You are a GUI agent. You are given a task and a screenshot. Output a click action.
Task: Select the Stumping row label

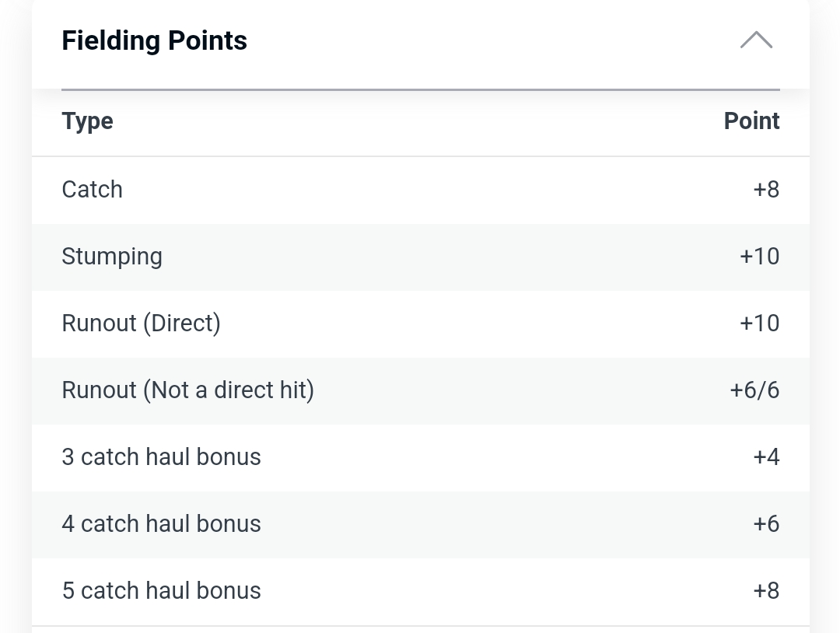[112, 257]
